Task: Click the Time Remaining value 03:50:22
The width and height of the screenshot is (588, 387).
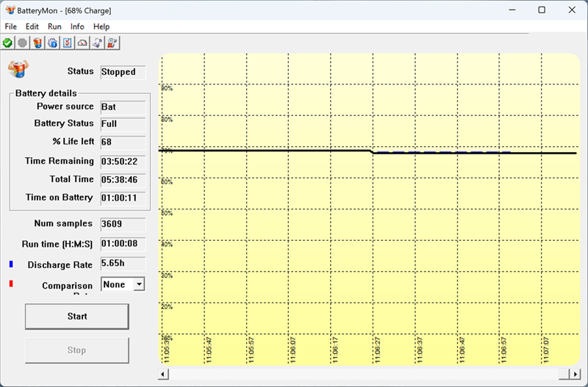Action: (123, 162)
